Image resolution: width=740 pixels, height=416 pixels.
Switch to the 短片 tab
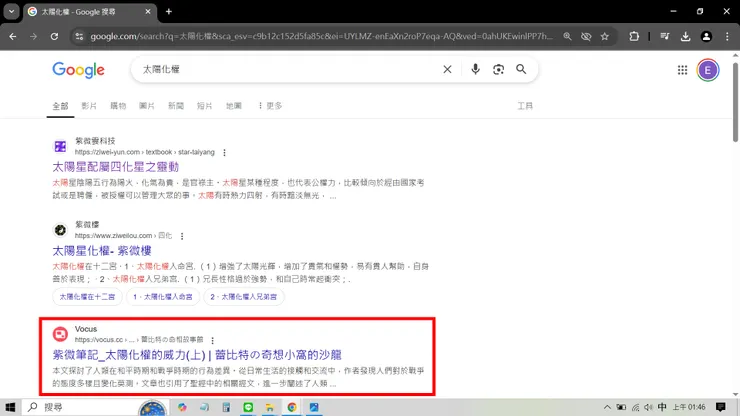(x=204, y=106)
